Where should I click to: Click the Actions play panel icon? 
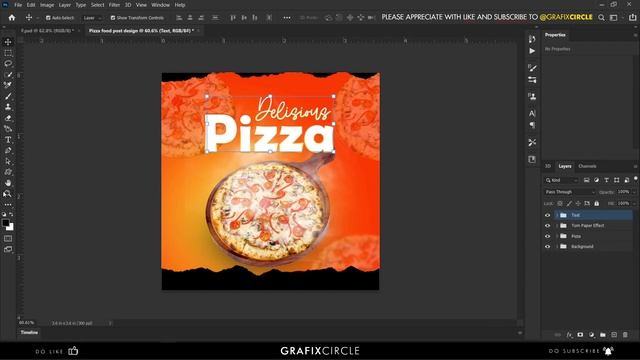[532, 51]
